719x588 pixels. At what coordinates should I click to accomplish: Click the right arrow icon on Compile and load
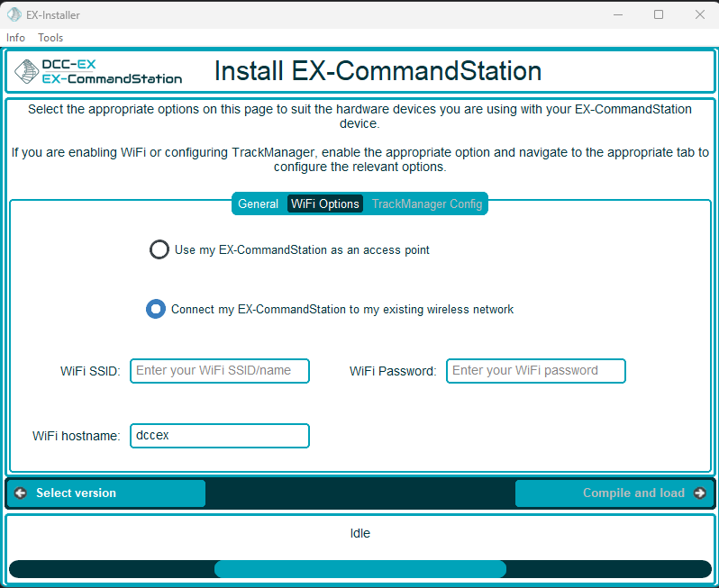pyautogui.click(x=700, y=493)
